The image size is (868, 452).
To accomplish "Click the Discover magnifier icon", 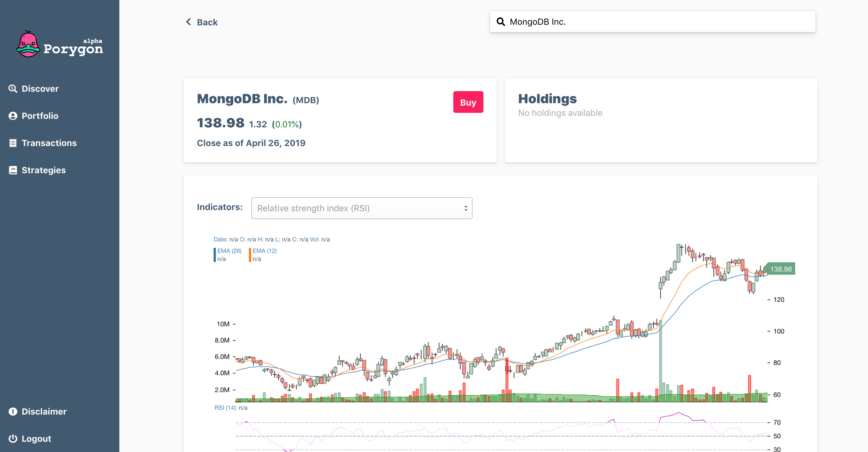I will [13, 88].
